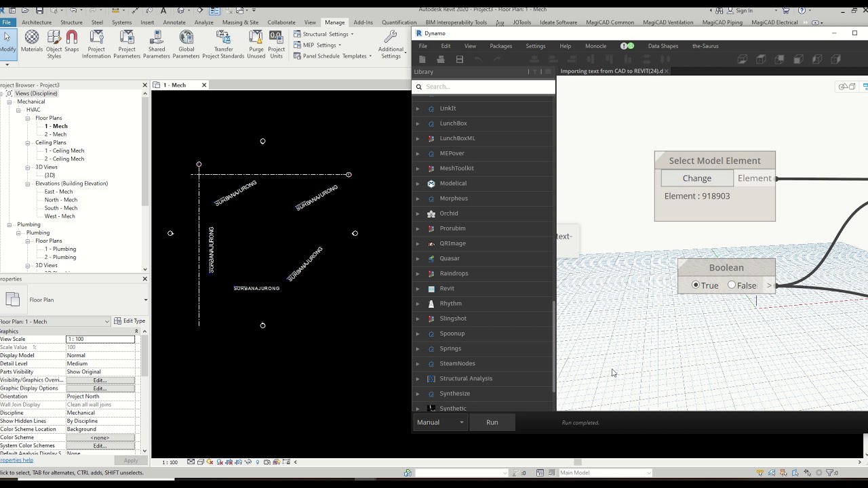This screenshot has height=488, width=868.
Task: Click the Dynamo notification status icon
Action: 627,46
